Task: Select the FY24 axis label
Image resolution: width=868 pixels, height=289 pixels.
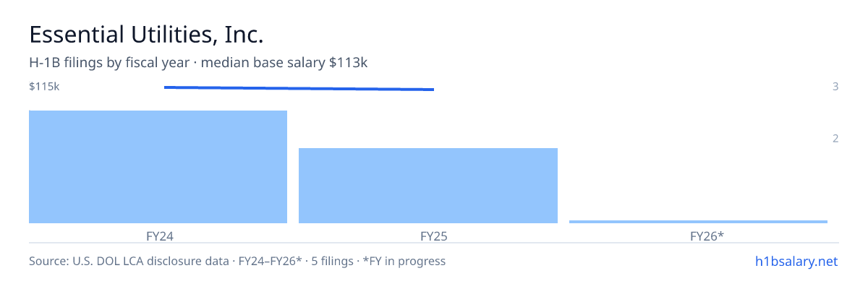Action: click(158, 236)
